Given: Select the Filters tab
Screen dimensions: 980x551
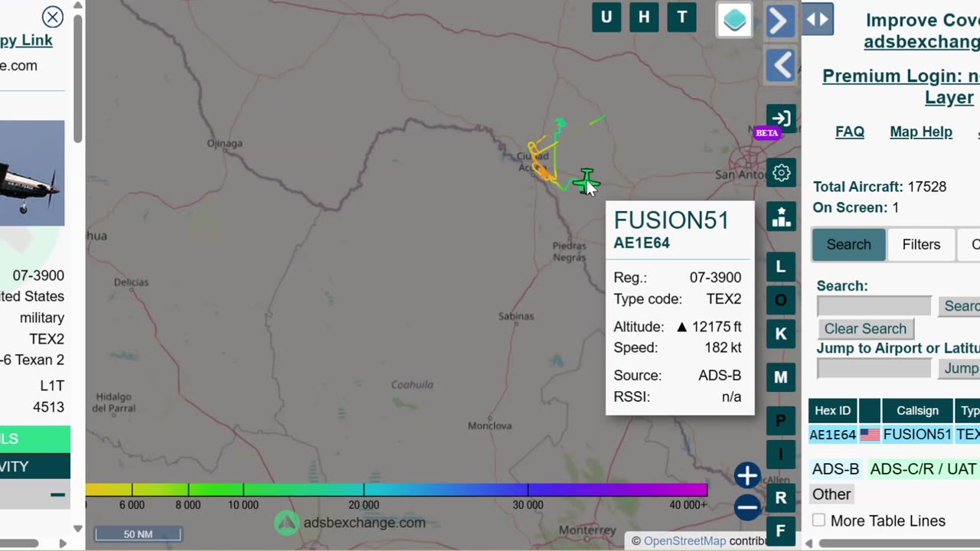Looking at the screenshot, I should [x=921, y=245].
